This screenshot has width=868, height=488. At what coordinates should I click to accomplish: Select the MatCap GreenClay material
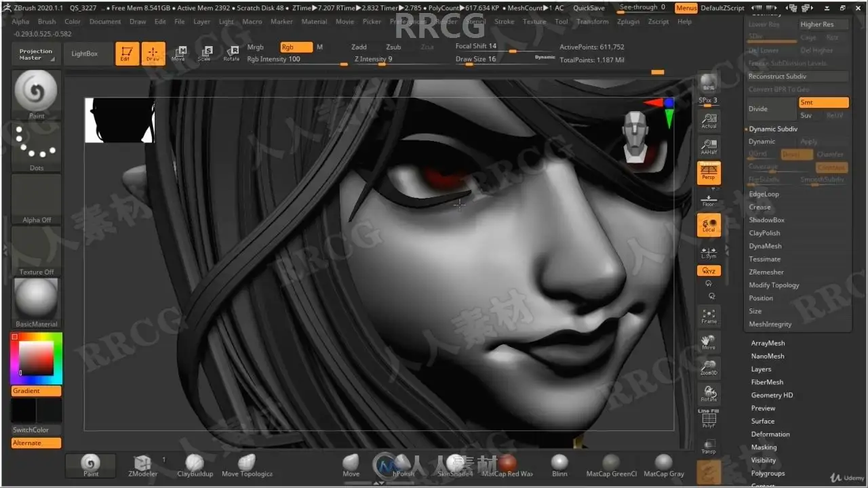(x=612, y=466)
